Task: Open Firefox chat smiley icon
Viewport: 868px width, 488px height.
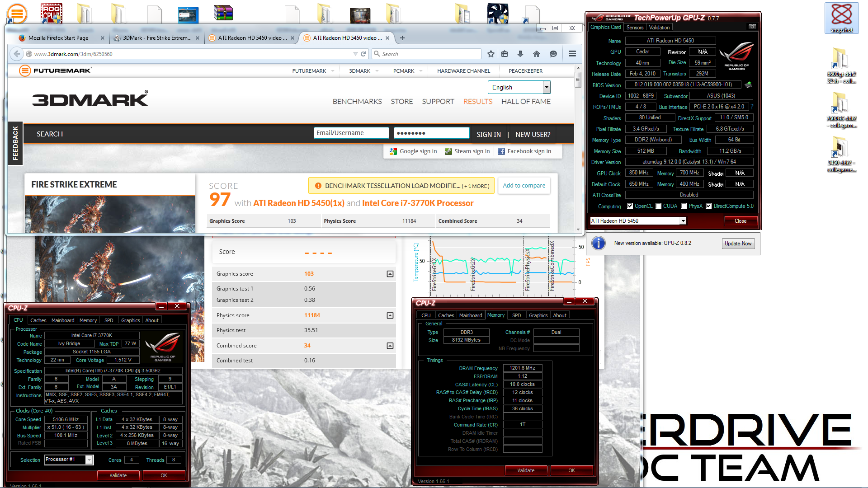Action: click(x=553, y=54)
